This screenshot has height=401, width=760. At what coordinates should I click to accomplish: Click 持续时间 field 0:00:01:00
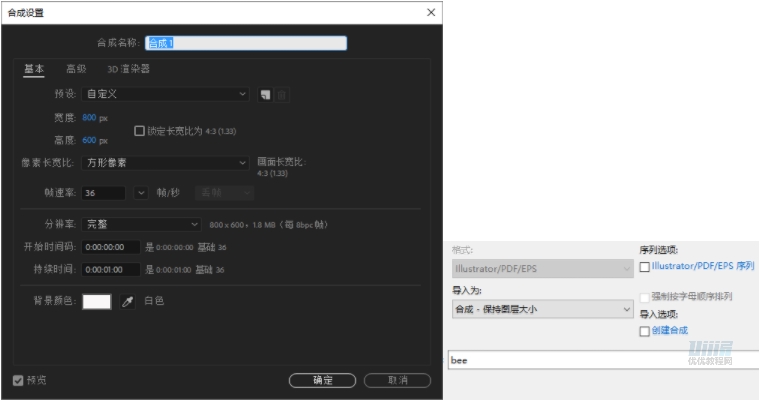click(x=111, y=270)
